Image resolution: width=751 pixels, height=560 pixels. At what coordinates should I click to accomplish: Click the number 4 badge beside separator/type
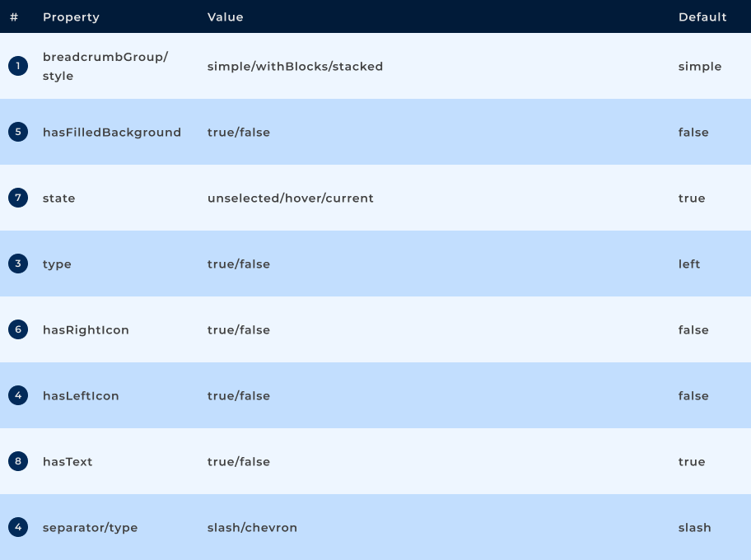point(18,527)
